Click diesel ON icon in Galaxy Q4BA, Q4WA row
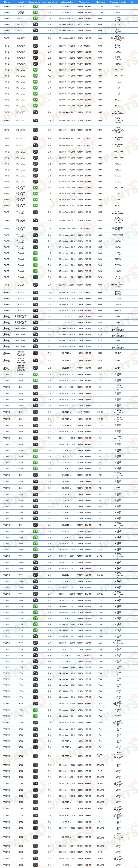Image resolution: width=138 pixels, height=868 pixels. pos(35,58)
